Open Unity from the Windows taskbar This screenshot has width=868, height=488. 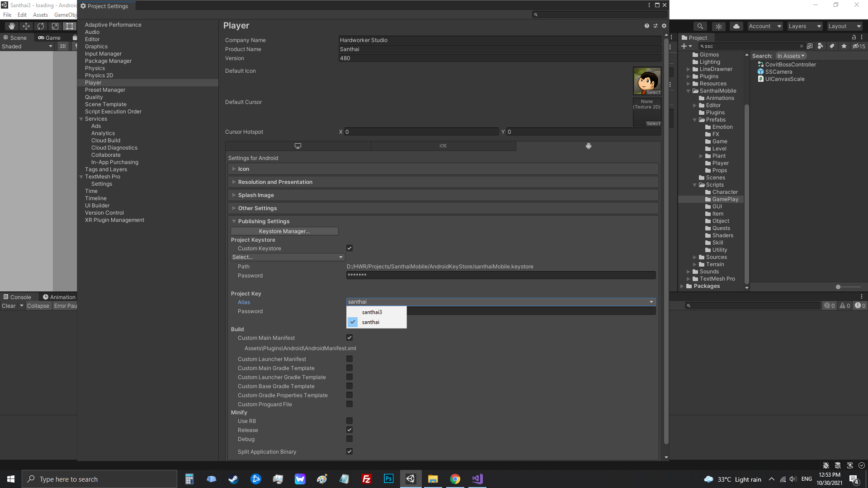(410, 479)
